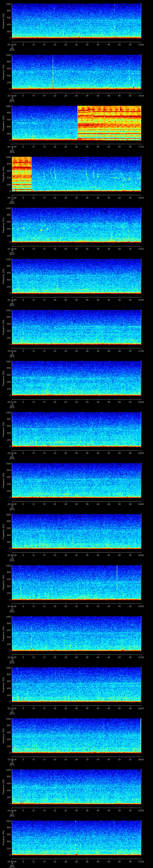Click the 22:19:00 time axis label
The height and width of the screenshot is (868, 153).
pyautogui.click(x=12, y=300)
